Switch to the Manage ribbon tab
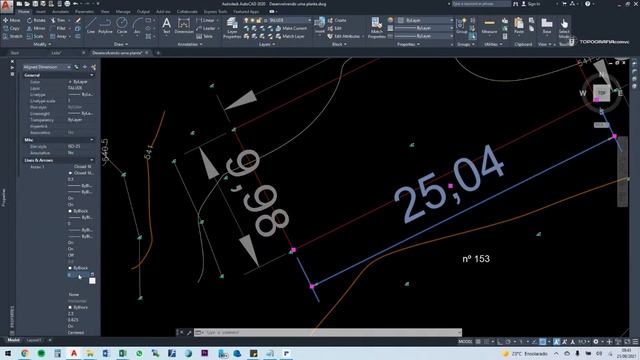Screen dimensions: 640x360 coord(123,12)
